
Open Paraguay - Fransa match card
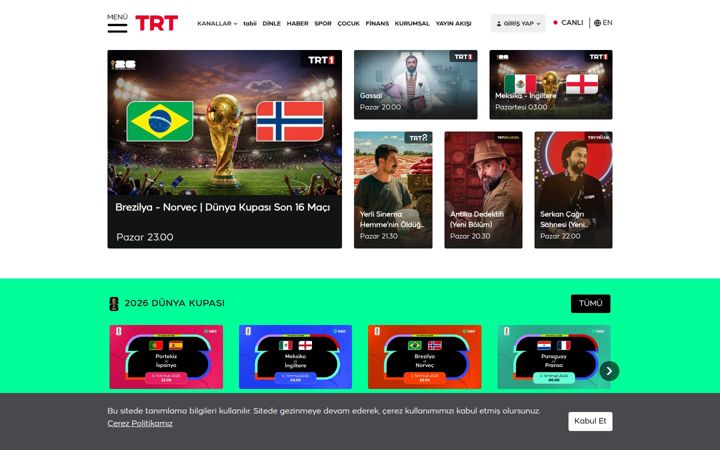coord(554,357)
